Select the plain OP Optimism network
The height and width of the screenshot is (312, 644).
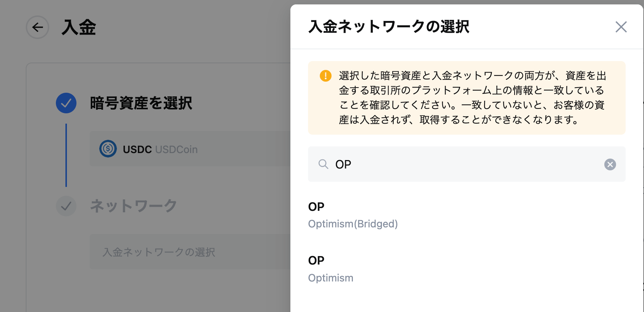(x=331, y=269)
